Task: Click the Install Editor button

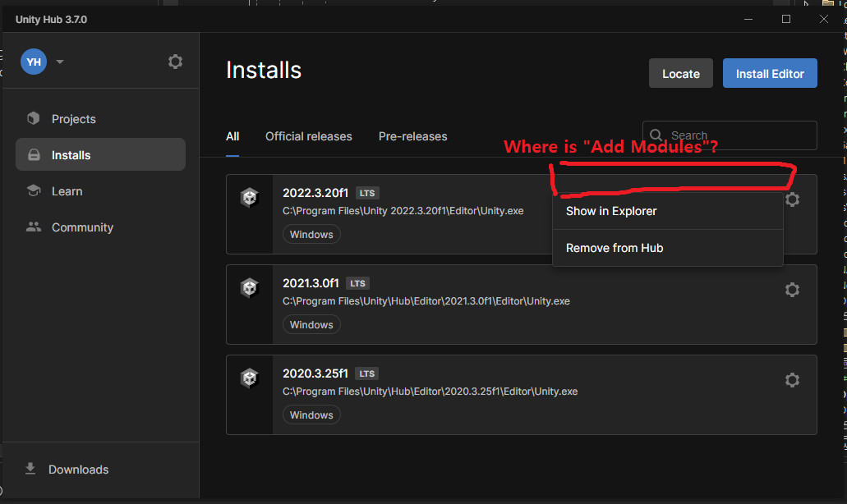Action: click(770, 73)
